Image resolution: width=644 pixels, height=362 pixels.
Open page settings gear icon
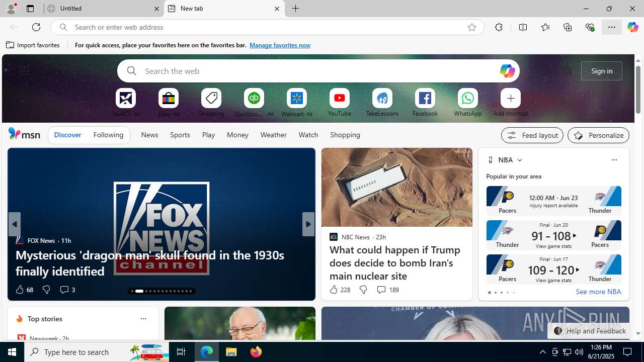click(x=567, y=71)
